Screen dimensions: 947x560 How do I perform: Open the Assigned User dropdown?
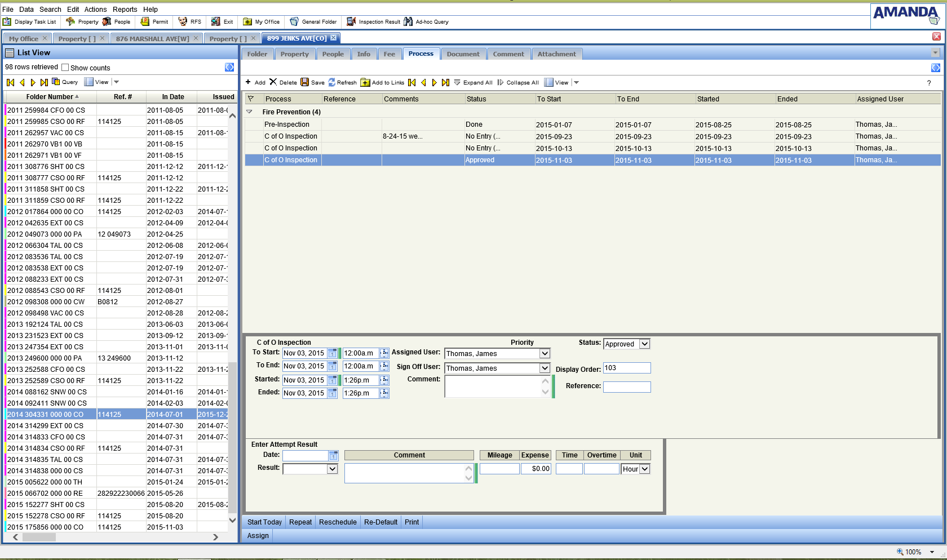(545, 354)
